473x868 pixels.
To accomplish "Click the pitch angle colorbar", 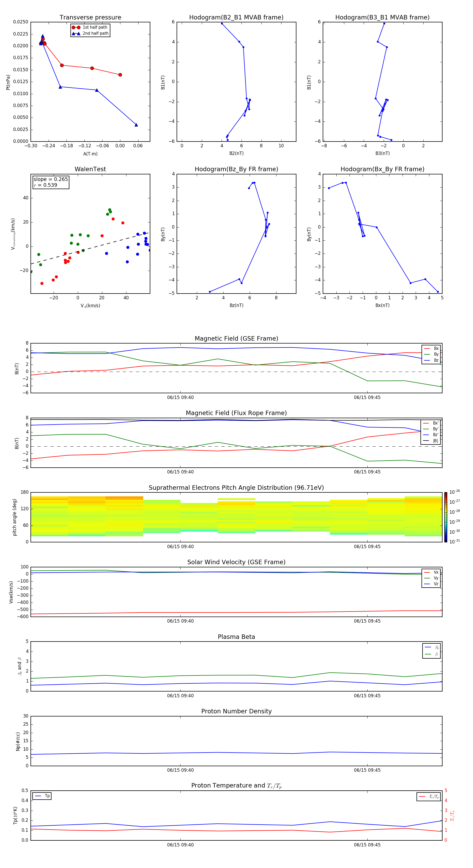I will click(446, 517).
